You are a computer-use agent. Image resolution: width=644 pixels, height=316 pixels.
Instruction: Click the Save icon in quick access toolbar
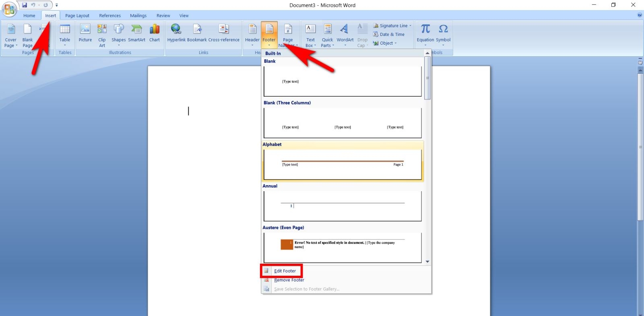(x=25, y=5)
